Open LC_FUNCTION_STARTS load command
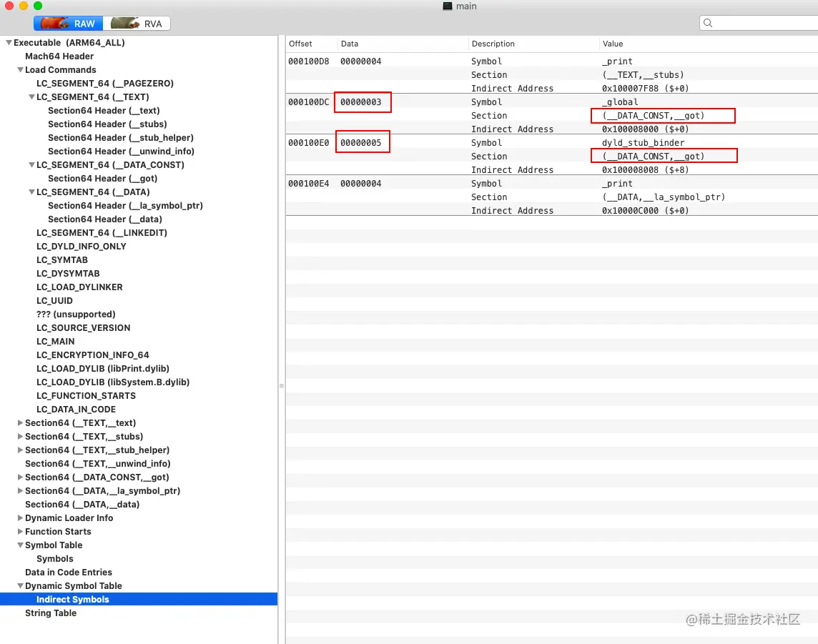The height and width of the screenshot is (644, 818). point(86,395)
